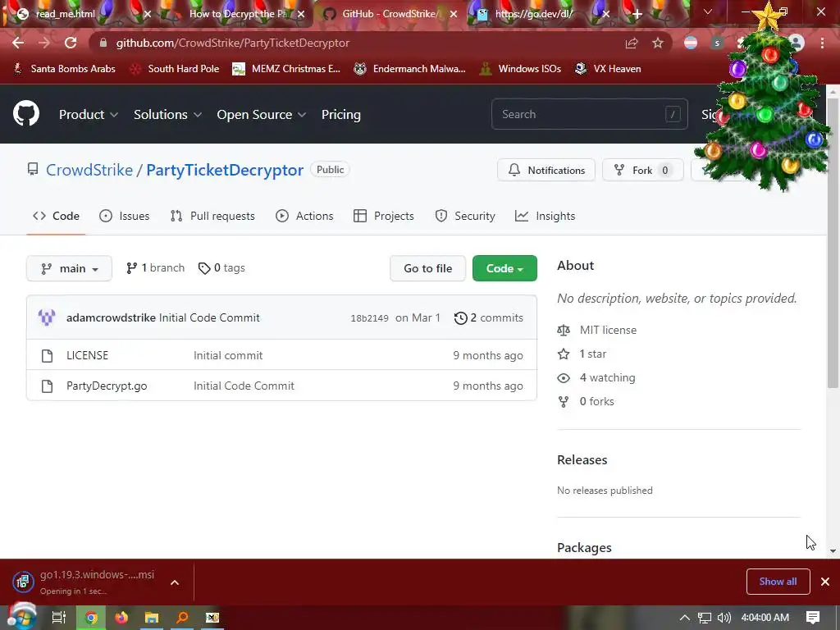This screenshot has width=840, height=630.
Task: Open Windows ISOs bookmark
Action: (520, 69)
